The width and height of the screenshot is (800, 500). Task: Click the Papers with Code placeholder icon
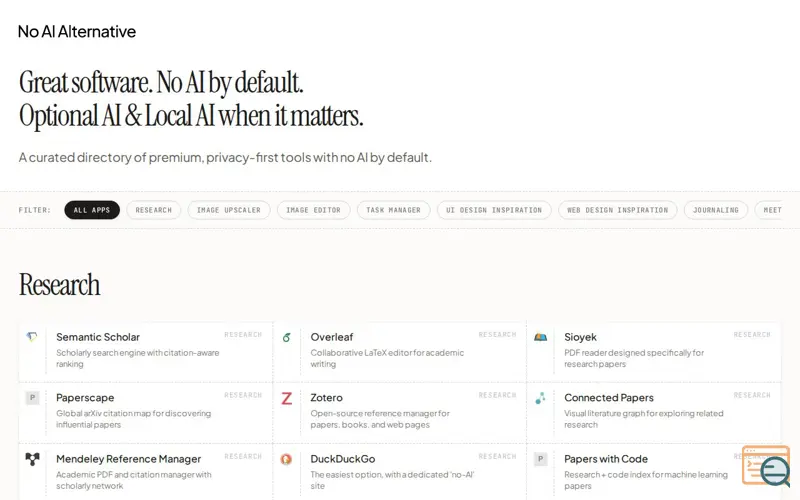click(x=540, y=459)
